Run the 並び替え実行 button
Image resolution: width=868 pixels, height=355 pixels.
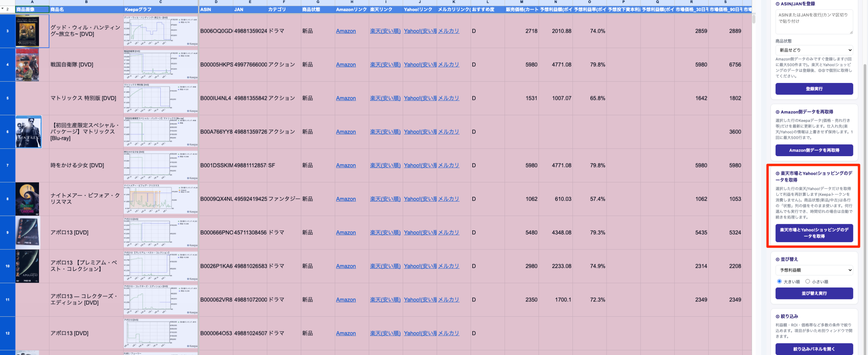tap(814, 293)
